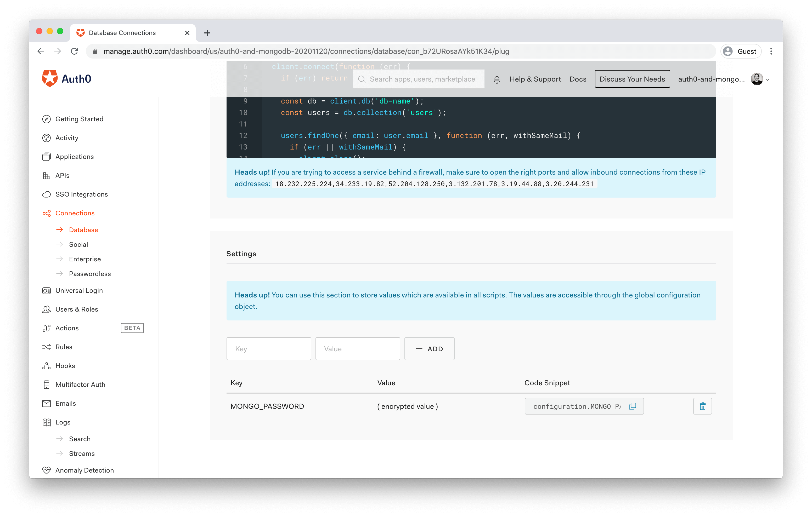
Task: Open Multifactor Auth settings
Action: (80, 384)
